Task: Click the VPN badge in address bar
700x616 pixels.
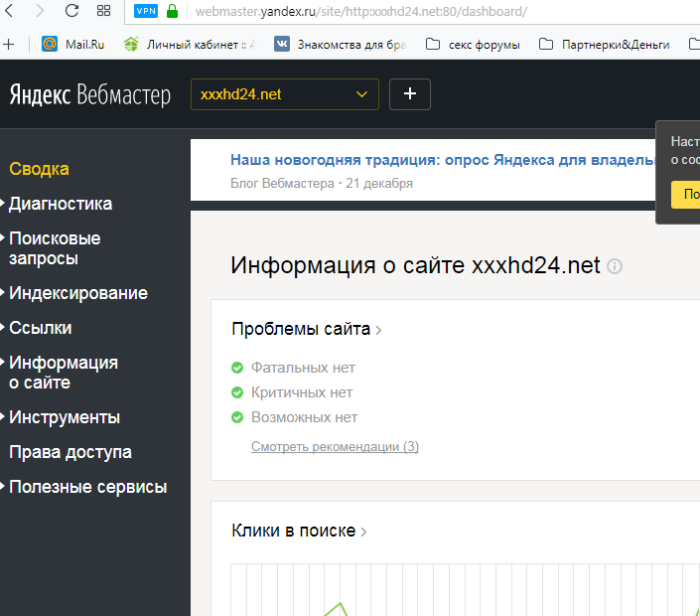Action: point(146,12)
